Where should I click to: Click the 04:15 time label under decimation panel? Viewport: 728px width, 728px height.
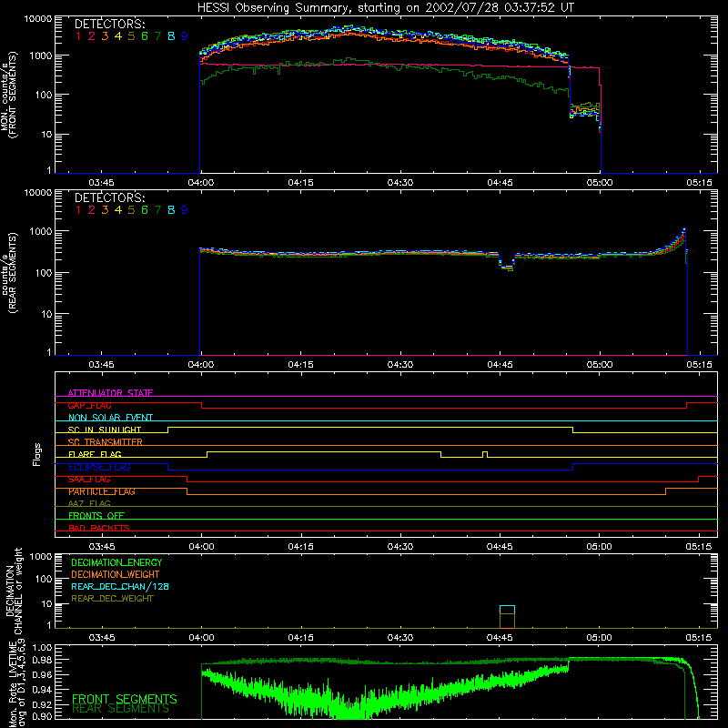click(300, 638)
